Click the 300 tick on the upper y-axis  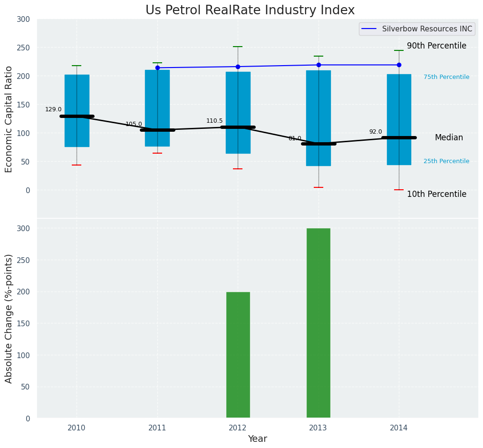24,19
